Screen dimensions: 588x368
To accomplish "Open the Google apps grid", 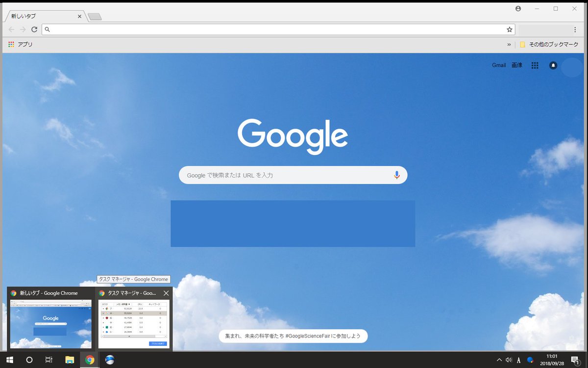I will pyautogui.click(x=535, y=65).
